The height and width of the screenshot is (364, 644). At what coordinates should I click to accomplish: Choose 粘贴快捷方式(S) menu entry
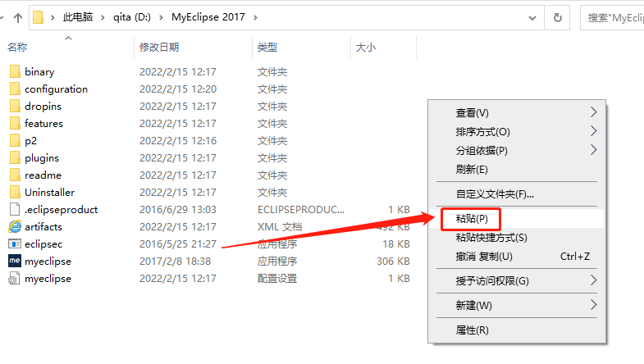pyautogui.click(x=517, y=238)
